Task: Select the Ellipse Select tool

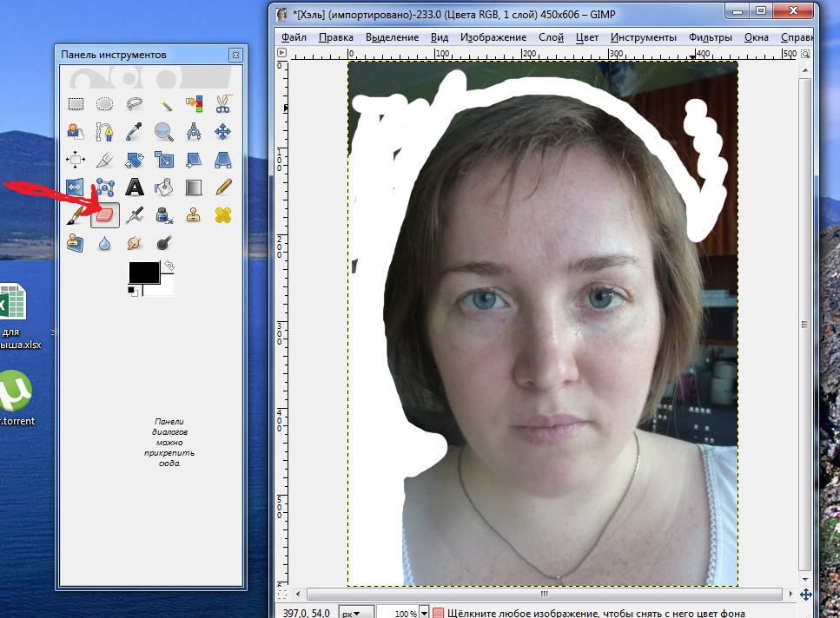Action: 104,103
